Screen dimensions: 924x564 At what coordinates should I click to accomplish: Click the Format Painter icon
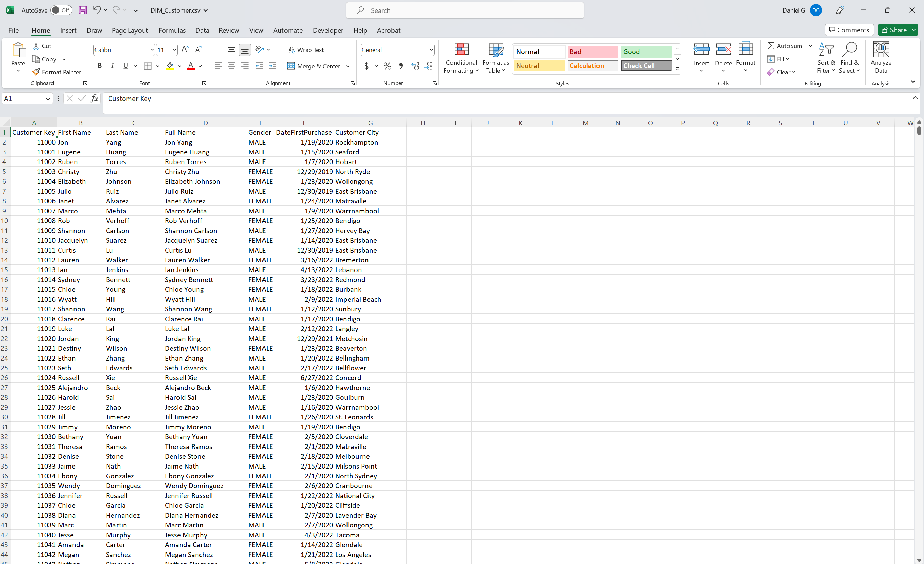click(x=36, y=72)
